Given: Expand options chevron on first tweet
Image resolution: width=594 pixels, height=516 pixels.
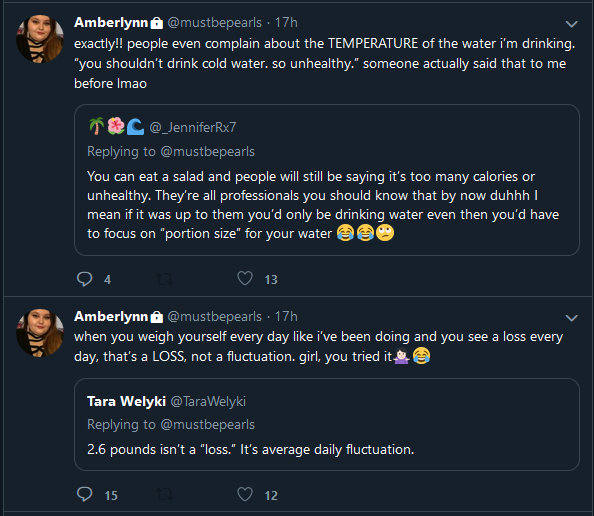Looking at the screenshot, I should [x=571, y=24].
